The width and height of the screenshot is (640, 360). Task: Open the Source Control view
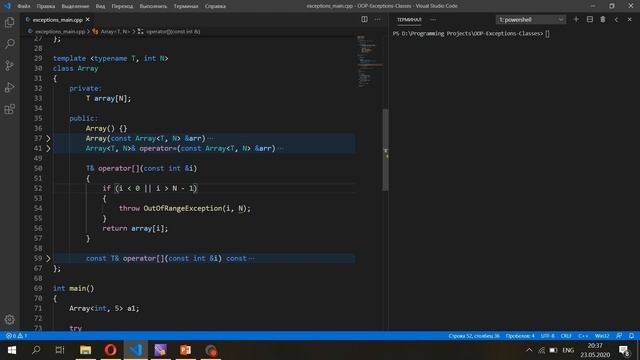pos(10,65)
